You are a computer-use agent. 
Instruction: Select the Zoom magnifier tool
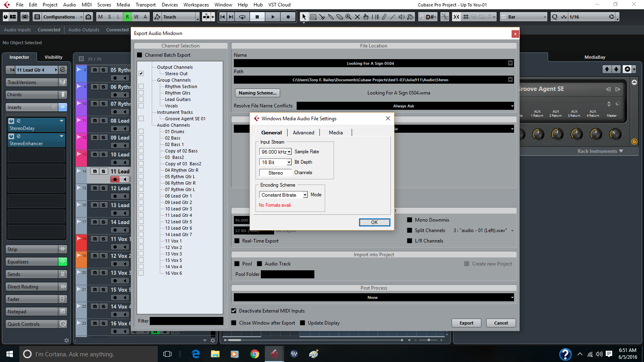pyautogui.click(x=349, y=17)
